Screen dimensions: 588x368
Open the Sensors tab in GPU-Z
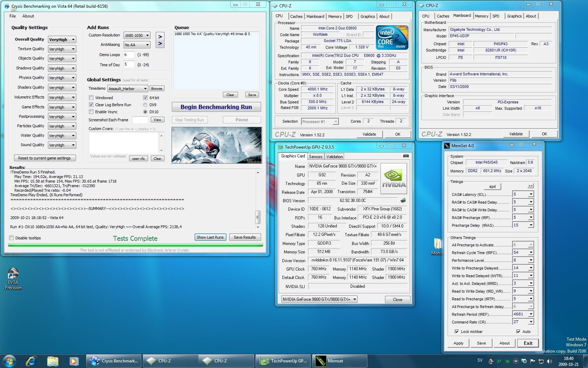pos(315,157)
